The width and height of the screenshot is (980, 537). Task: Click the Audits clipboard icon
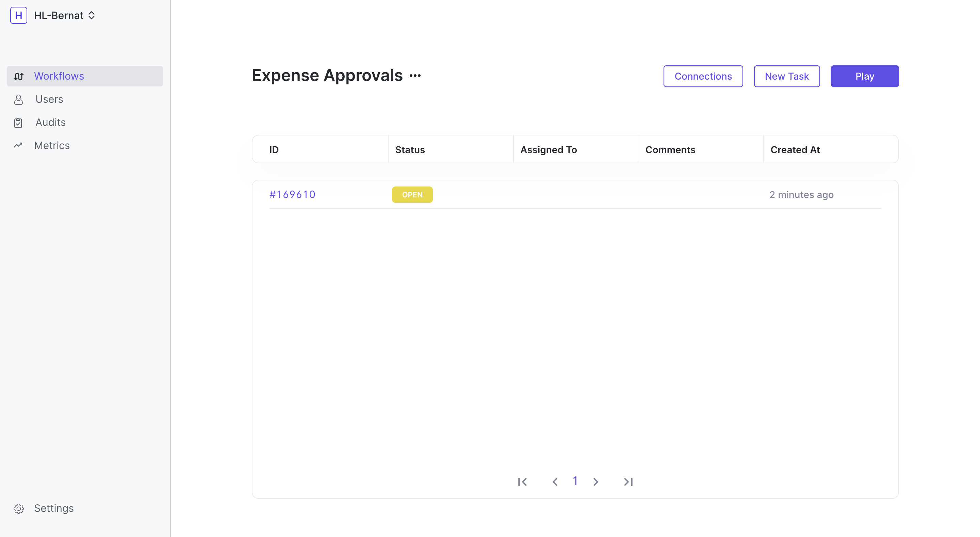[x=18, y=123]
